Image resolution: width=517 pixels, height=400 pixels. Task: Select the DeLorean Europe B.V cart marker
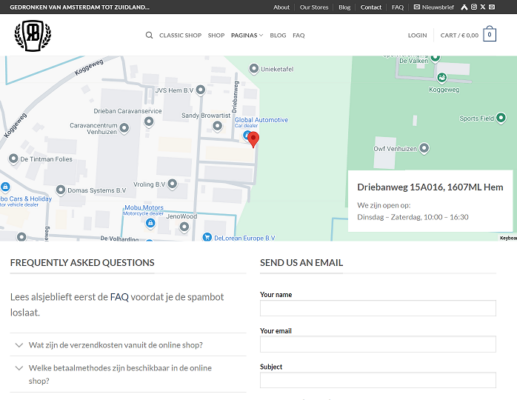click(207, 237)
